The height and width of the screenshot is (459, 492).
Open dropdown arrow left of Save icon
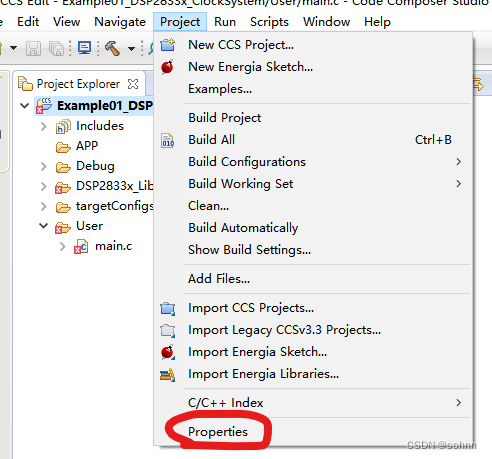tap(13, 48)
